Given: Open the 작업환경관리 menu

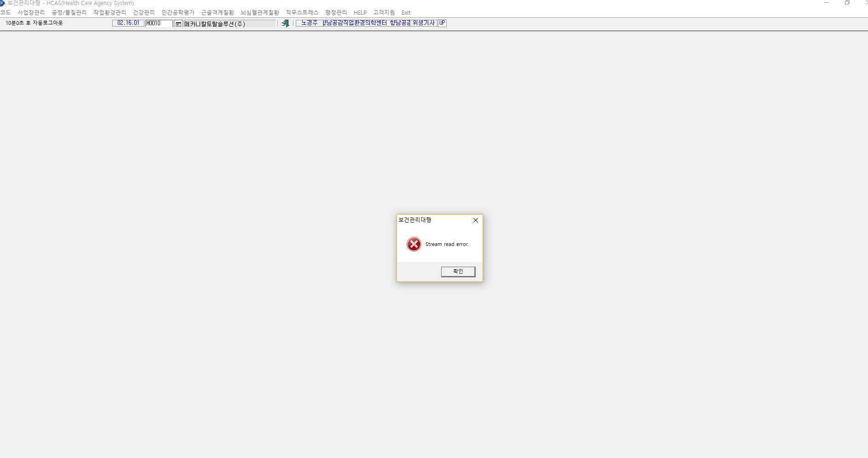Looking at the screenshot, I should (110, 13).
